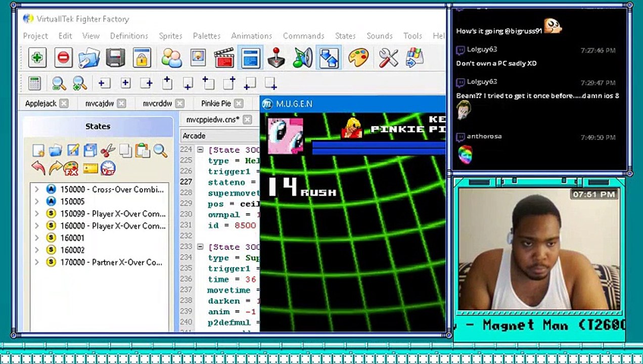
Task: Open Commands via the joystick icon
Action: tap(276, 58)
